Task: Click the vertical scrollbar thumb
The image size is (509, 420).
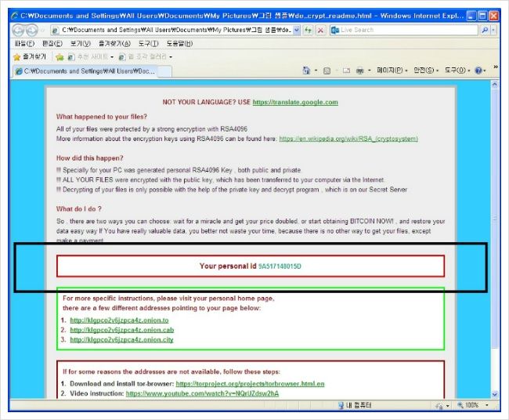Action: [494, 219]
